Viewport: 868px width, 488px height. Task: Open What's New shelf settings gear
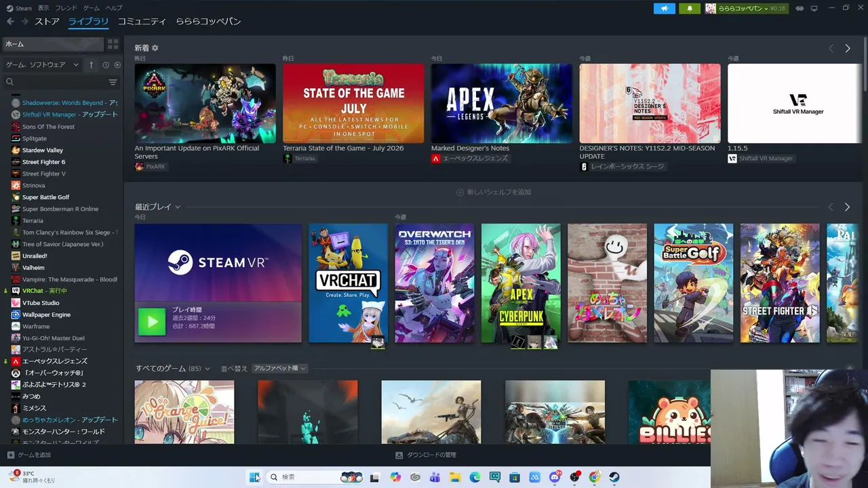coord(155,48)
